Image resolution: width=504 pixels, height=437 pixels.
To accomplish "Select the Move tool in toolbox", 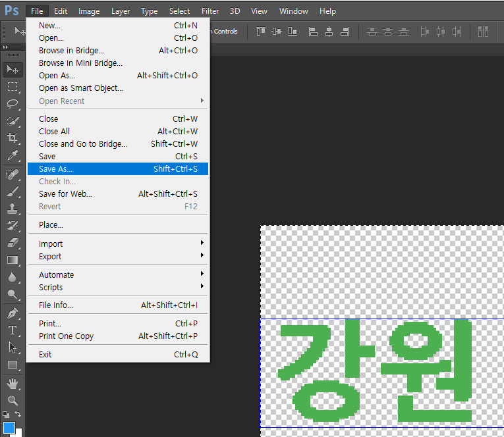I will tap(13, 69).
